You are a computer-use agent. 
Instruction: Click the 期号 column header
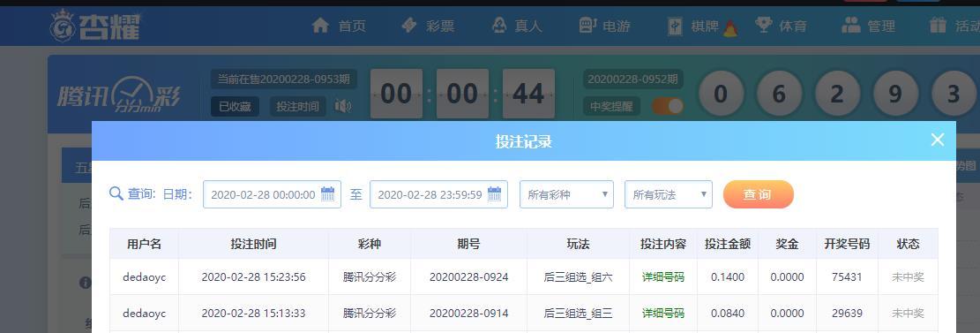[x=468, y=244]
